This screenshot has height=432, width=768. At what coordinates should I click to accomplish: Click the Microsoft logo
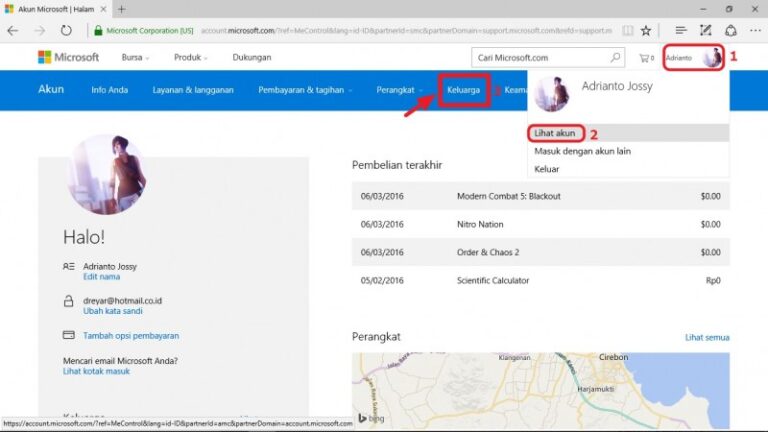pos(69,57)
